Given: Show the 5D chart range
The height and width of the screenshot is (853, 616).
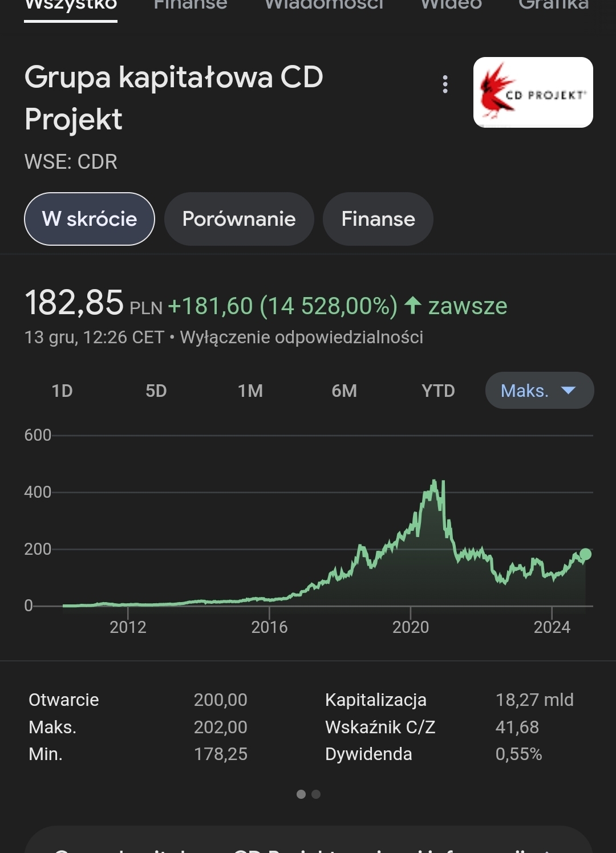Looking at the screenshot, I should 156,391.
